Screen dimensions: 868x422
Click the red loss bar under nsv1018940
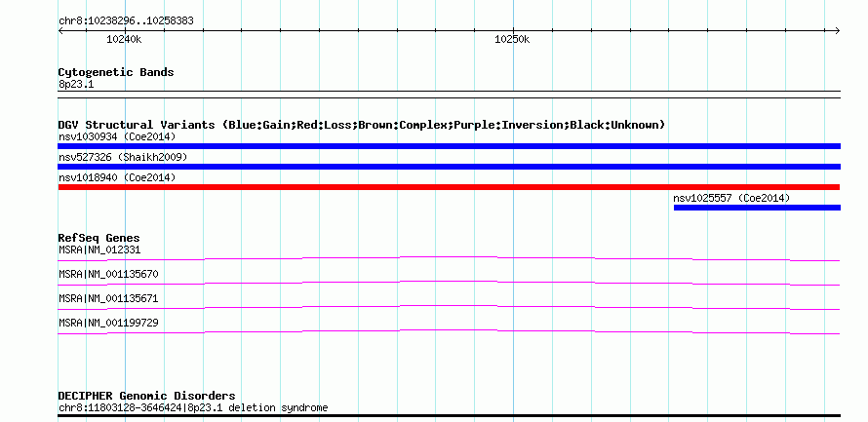[449, 187]
